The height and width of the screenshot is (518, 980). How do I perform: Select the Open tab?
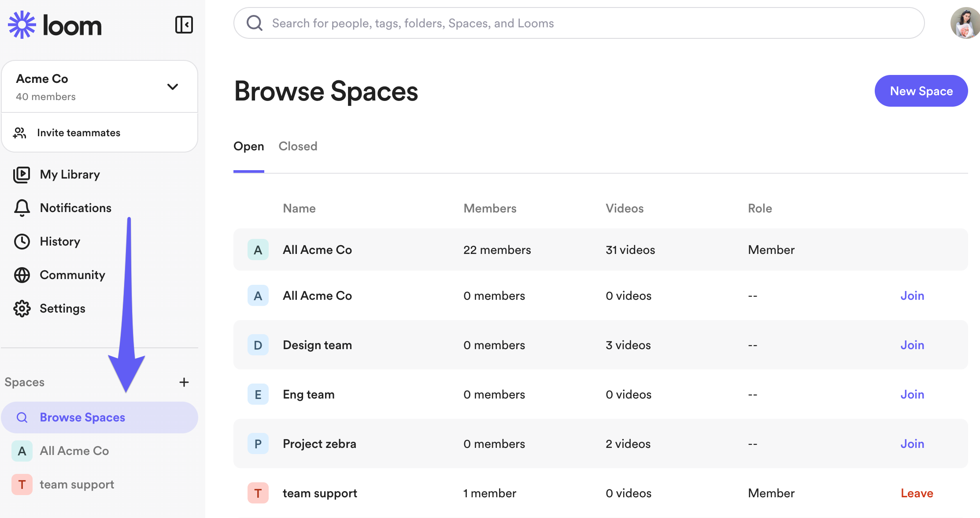248,146
